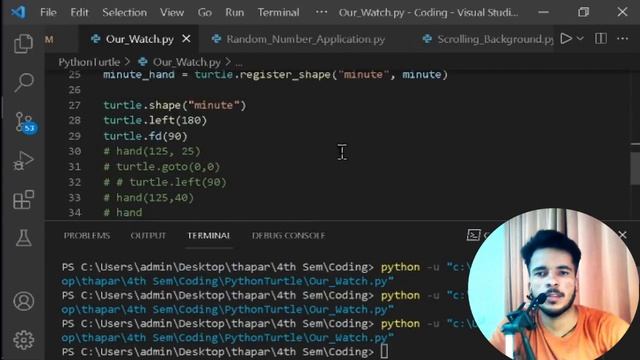Open the Explorer view in activity bar
Screen dimensions: 640x360
pos(23,43)
